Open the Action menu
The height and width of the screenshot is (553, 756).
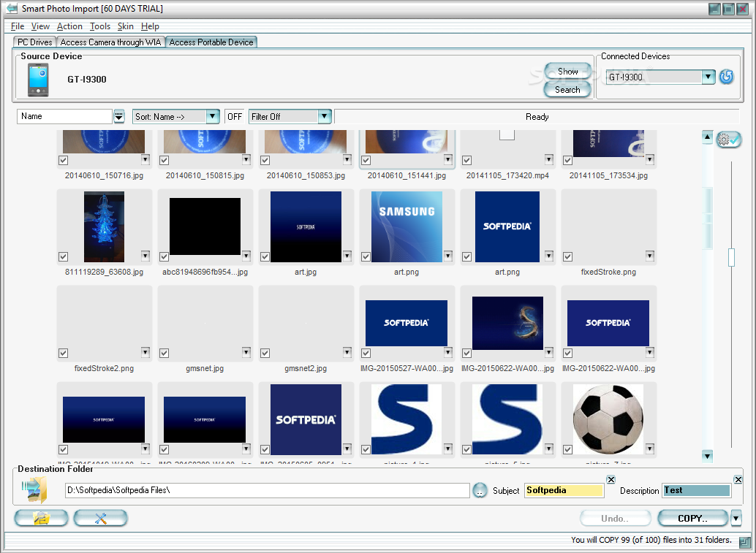pyautogui.click(x=69, y=26)
